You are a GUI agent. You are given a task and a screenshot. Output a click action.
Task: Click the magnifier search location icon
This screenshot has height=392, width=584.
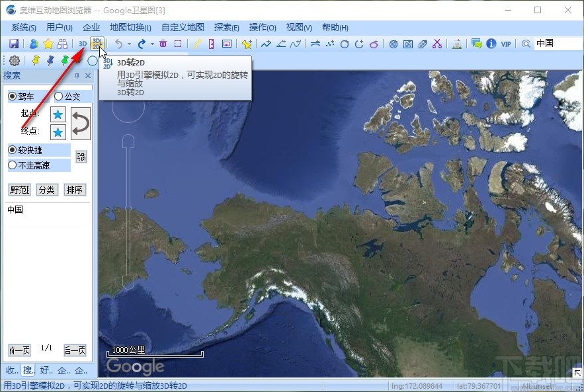tap(526, 44)
